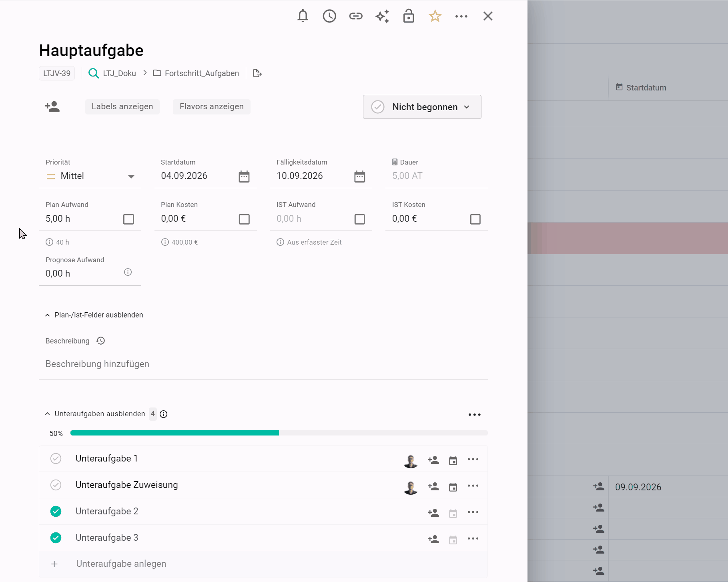
Task: Open the description history icon
Action: point(100,341)
